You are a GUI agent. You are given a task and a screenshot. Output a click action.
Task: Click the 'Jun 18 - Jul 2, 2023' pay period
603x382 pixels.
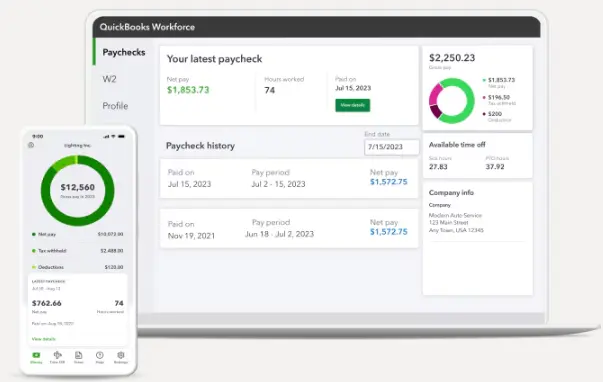point(280,234)
